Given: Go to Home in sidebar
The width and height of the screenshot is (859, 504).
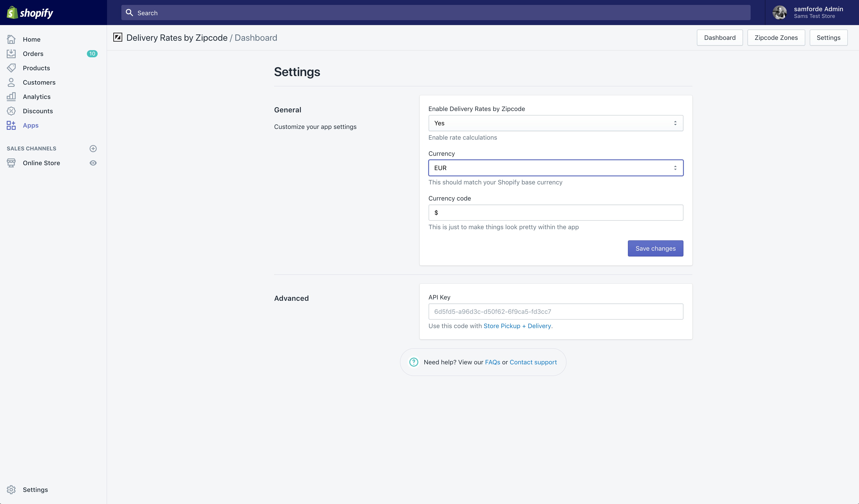Looking at the screenshot, I should coord(31,39).
